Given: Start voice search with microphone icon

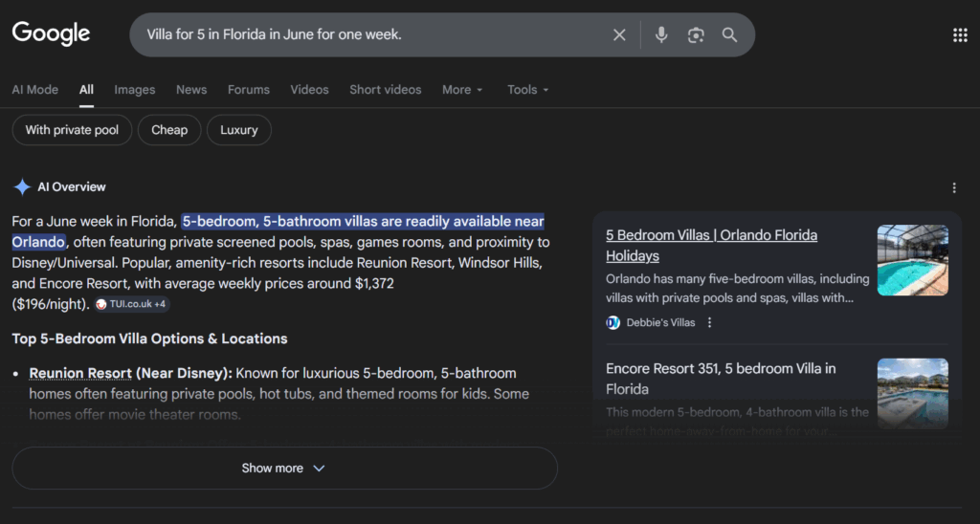Looking at the screenshot, I should click(661, 35).
